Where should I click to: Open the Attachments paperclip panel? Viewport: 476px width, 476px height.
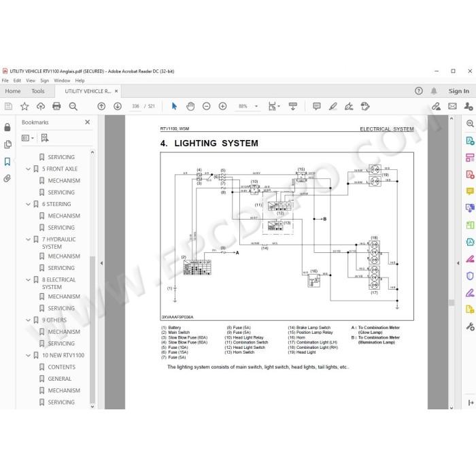click(x=7, y=178)
